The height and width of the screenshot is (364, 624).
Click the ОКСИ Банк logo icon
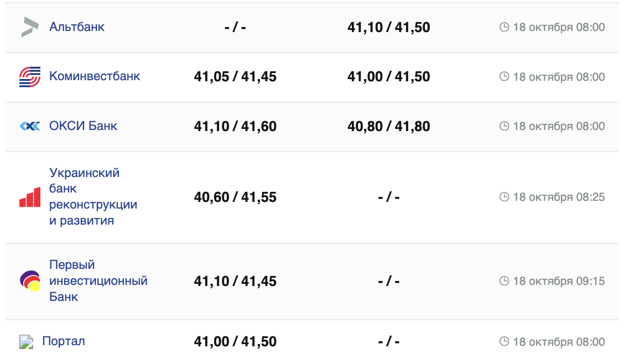pos(30,126)
